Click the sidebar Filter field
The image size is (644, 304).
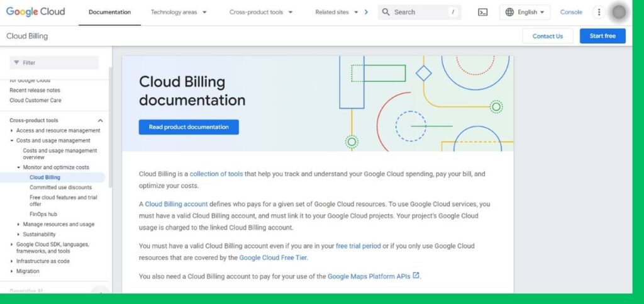pyautogui.click(x=54, y=62)
